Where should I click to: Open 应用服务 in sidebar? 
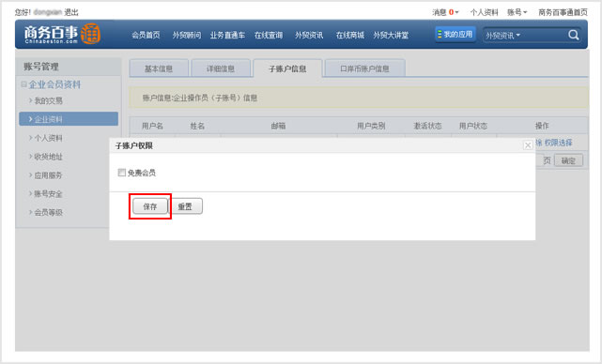49,175
